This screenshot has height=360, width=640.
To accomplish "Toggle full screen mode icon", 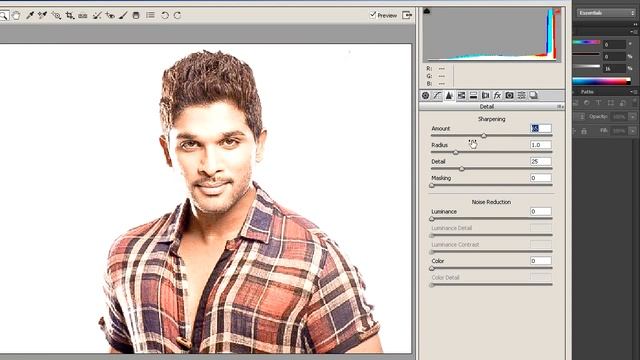I will (407, 15).
